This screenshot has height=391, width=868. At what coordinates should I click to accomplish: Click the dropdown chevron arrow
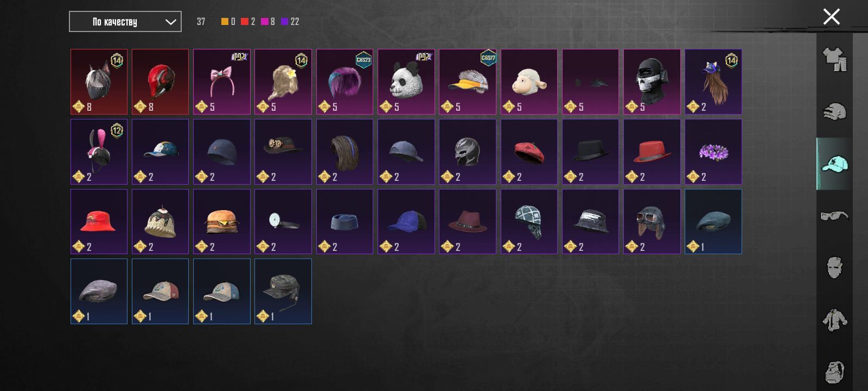point(170,22)
